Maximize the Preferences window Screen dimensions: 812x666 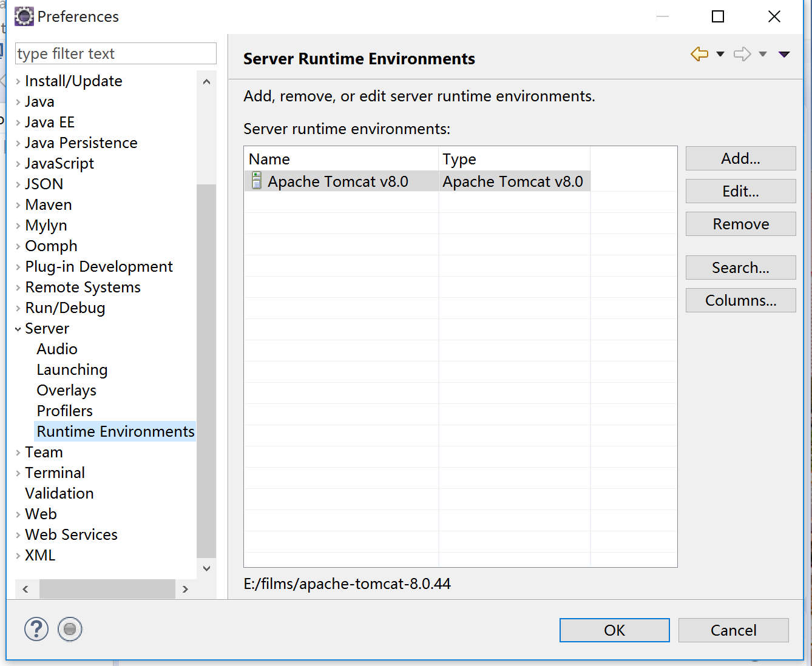pyautogui.click(x=718, y=16)
